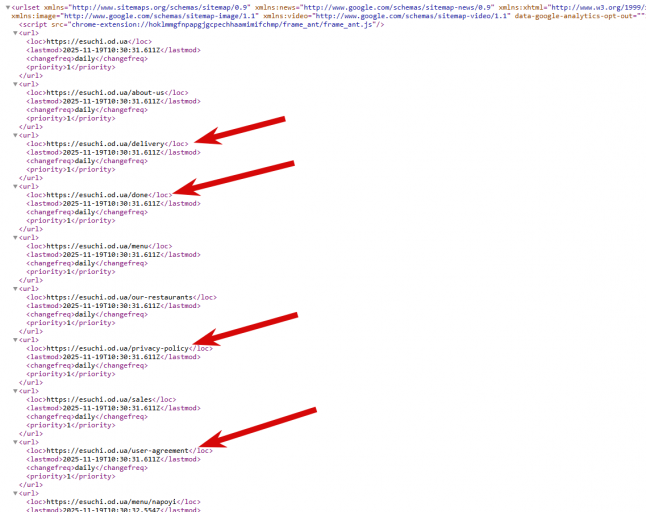Collapse the url node for the bare https://esuchi.od.ua homepage entry
The height and width of the screenshot is (512, 646).
15,33
